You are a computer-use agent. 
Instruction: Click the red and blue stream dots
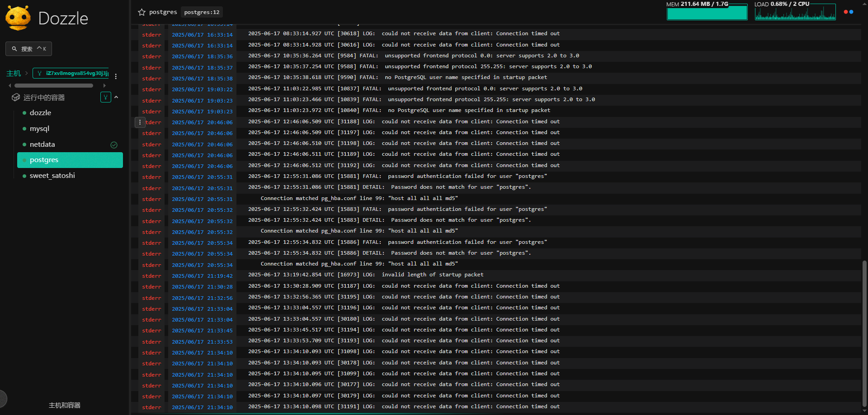click(849, 12)
